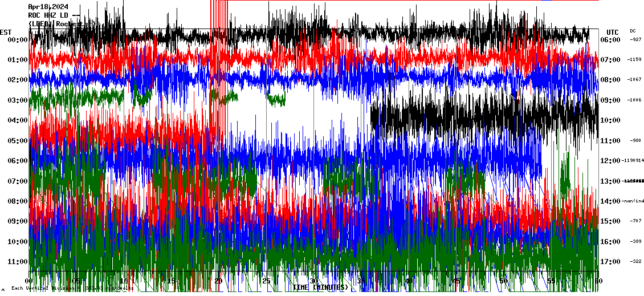Click the DC value -1067

[634, 80]
